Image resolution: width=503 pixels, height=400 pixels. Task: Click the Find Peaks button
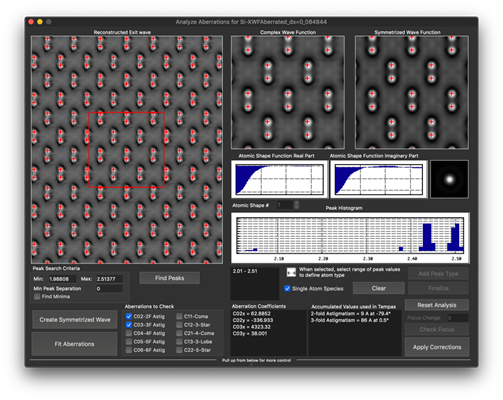(169, 278)
